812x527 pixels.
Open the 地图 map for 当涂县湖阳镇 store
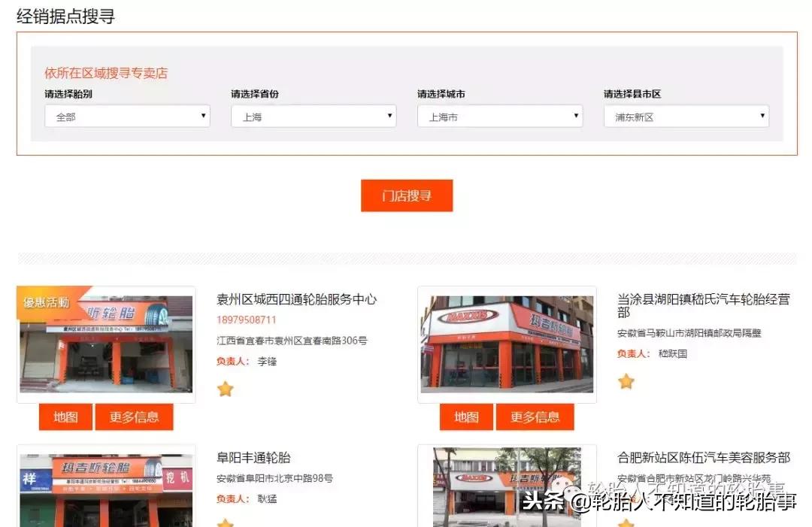tap(465, 416)
